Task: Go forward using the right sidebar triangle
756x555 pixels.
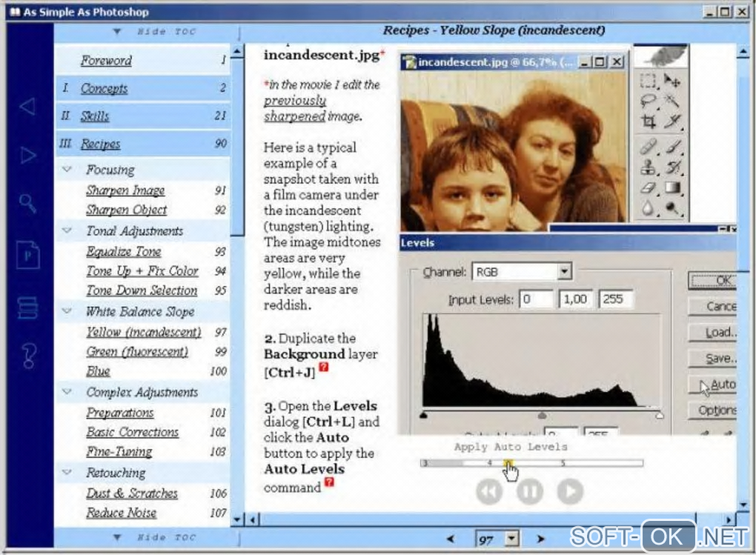Action: click(x=28, y=156)
